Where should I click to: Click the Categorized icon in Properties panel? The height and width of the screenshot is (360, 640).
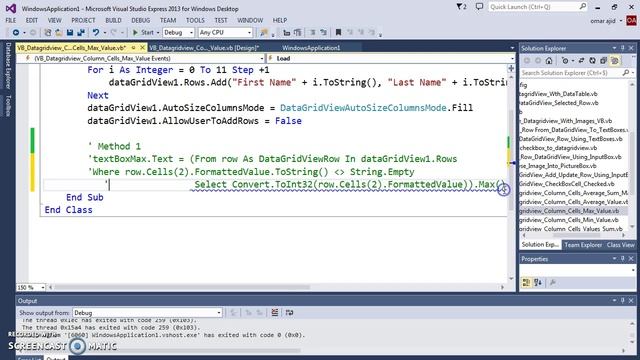pyautogui.click(x=526, y=282)
